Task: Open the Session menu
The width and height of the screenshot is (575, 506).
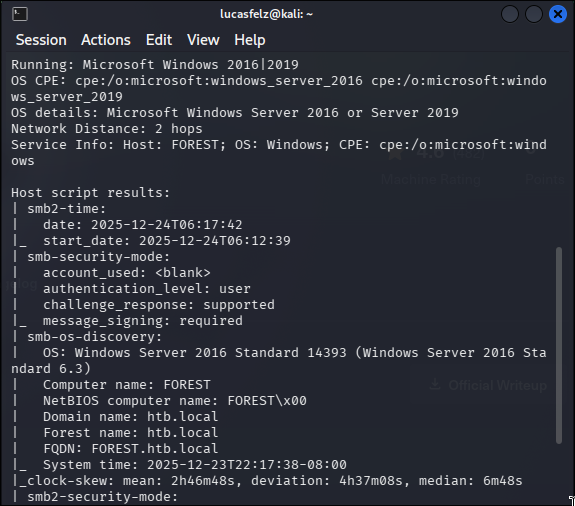Action: [41, 40]
